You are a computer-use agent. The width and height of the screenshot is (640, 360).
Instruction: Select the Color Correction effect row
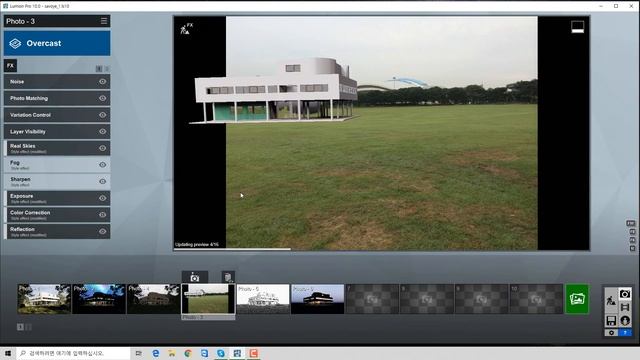(57, 215)
